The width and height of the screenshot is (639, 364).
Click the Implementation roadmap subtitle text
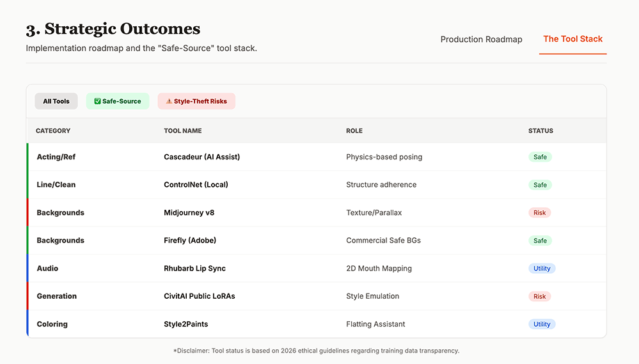(141, 48)
